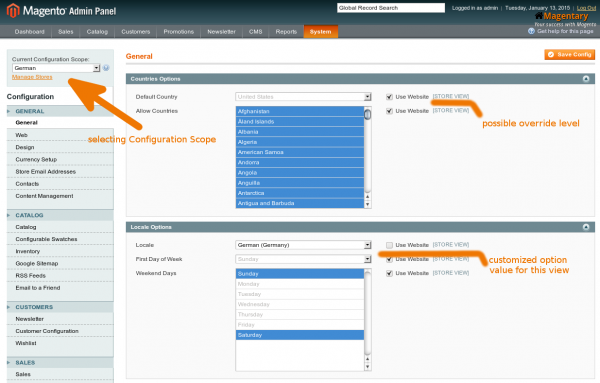Click the Get help page icon
The height and width of the screenshot is (383, 600).
coord(531,31)
